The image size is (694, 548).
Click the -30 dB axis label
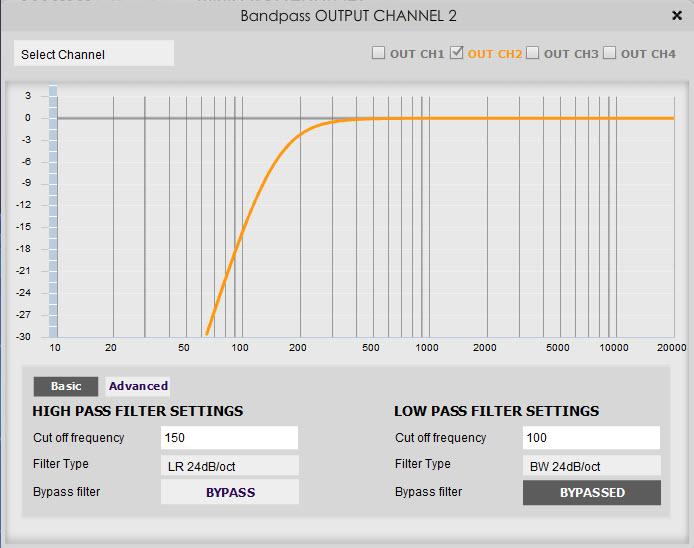click(x=23, y=336)
